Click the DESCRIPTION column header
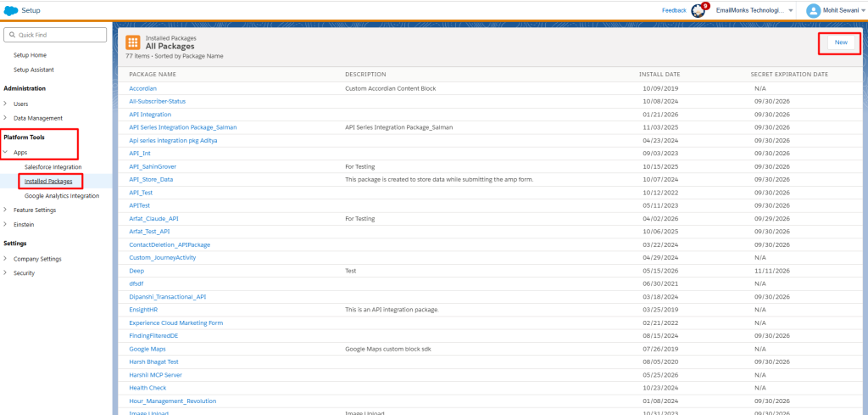 (x=365, y=74)
